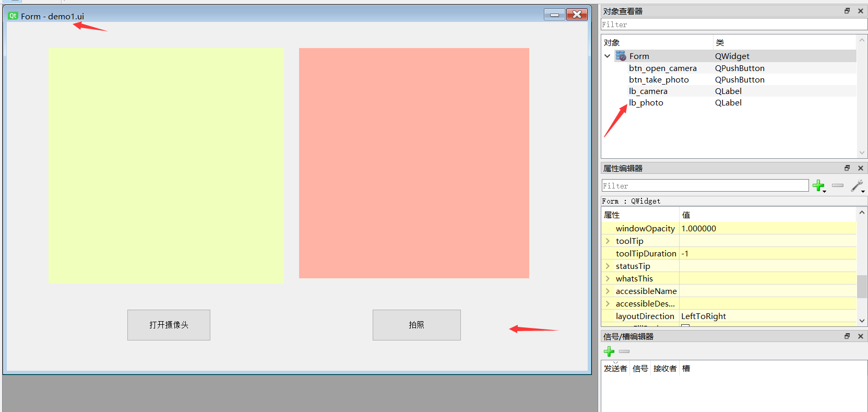Screen dimensions: 868x412
Task: Click the toolTipDuration value -1
Action: (685, 253)
